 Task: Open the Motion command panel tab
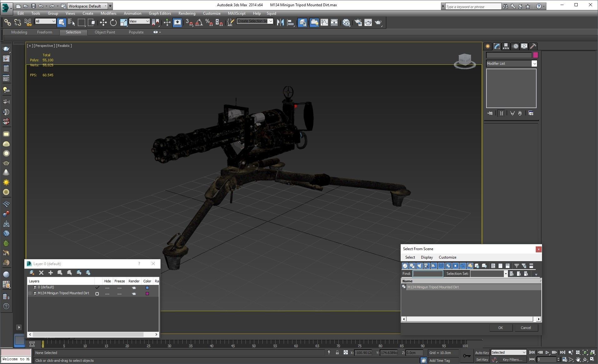pyautogui.click(x=515, y=46)
